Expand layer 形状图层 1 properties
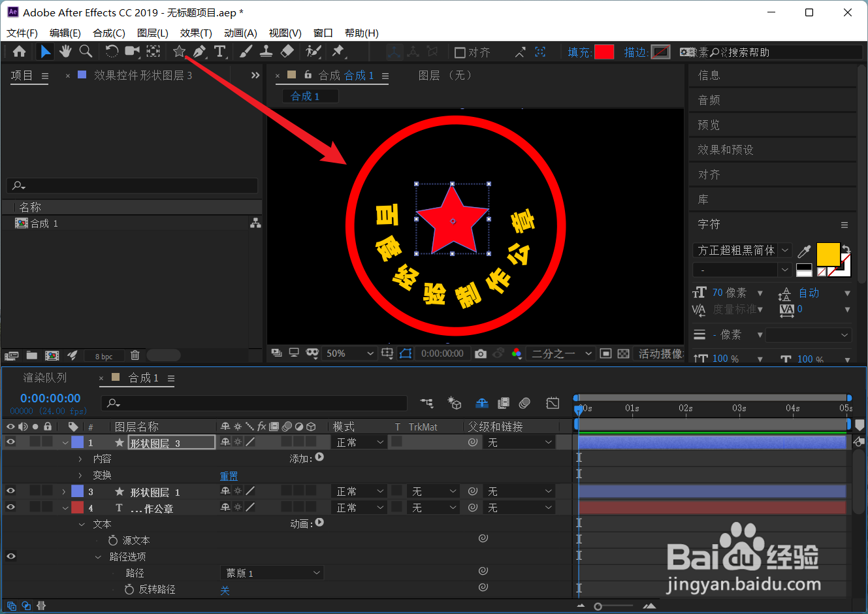The width and height of the screenshot is (868, 614). coord(64,491)
